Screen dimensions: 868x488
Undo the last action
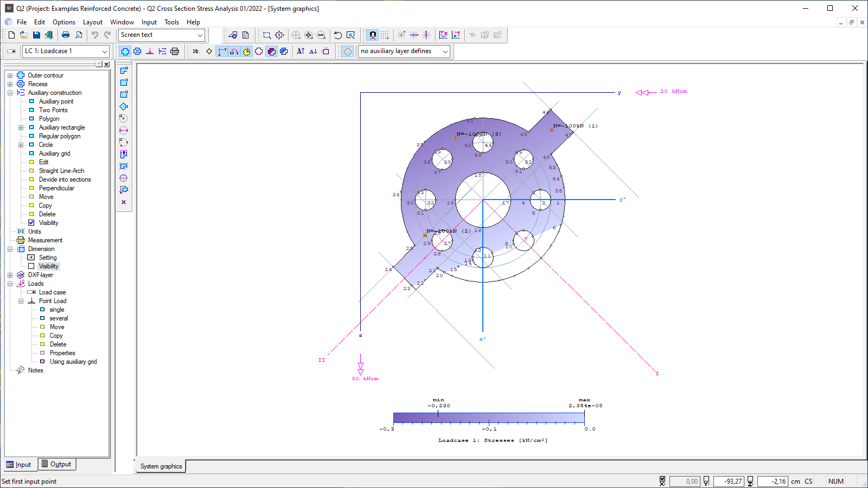pyautogui.click(x=95, y=35)
